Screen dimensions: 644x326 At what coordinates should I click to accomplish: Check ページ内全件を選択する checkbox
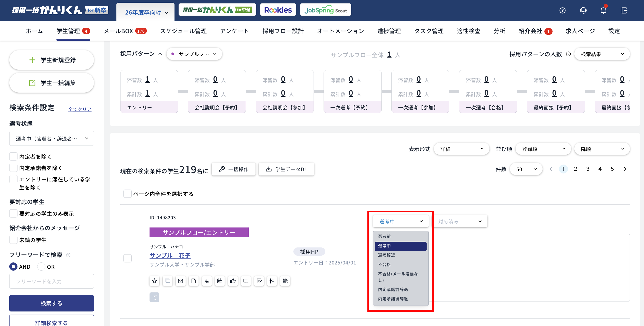(127, 194)
